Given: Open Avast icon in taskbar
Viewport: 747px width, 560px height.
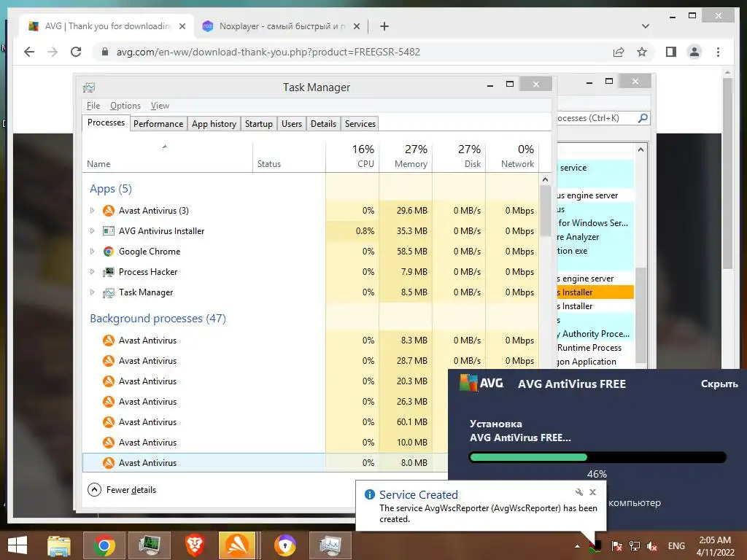Looking at the screenshot, I should point(237,545).
